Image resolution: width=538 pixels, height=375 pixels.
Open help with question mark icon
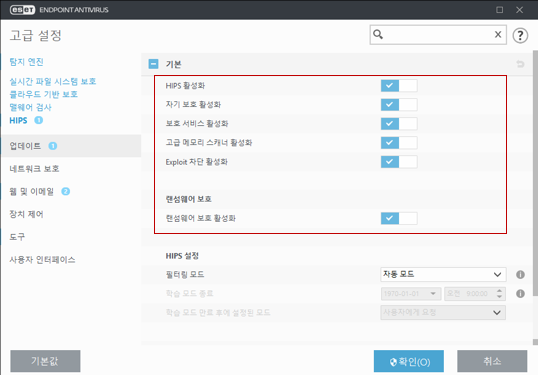pyautogui.click(x=520, y=35)
